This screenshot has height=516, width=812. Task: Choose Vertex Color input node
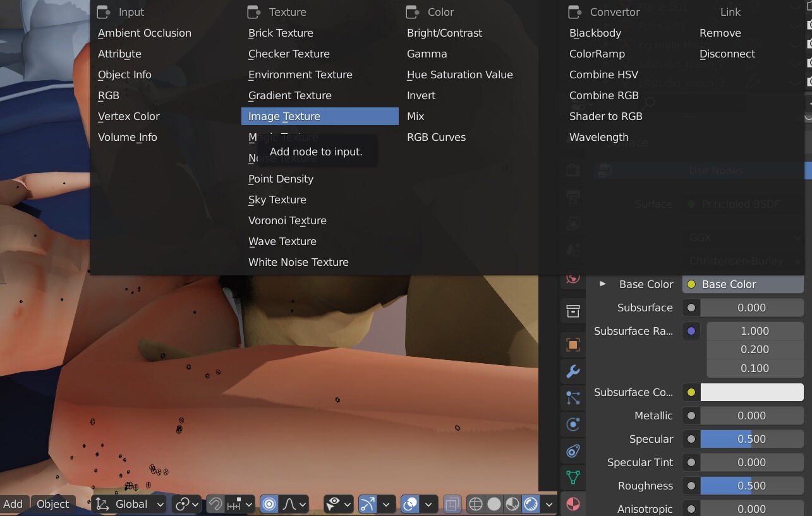pyautogui.click(x=129, y=116)
